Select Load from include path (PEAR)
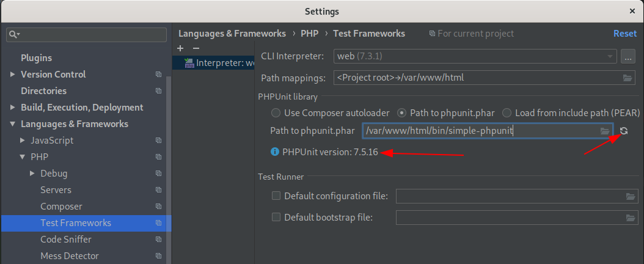This screenshot has height=264, width=644. click(x=507, y=113)
